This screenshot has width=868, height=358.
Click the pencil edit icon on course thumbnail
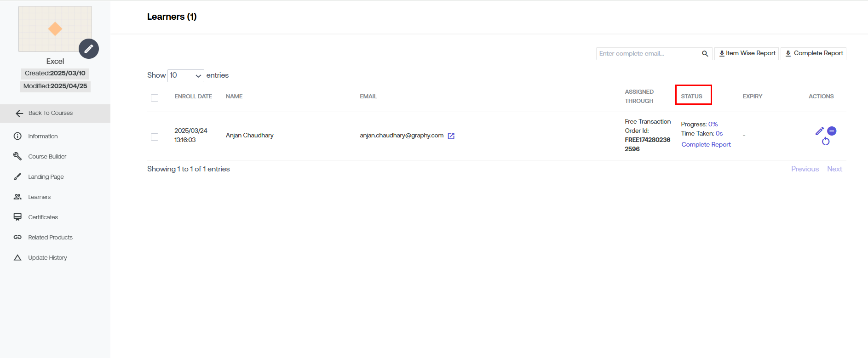tap(89, 49)
